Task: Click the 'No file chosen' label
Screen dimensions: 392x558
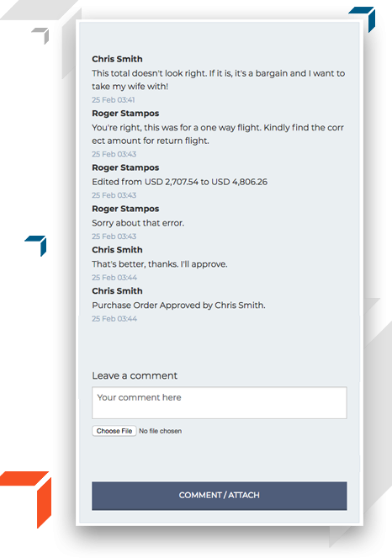Action: 161,431
